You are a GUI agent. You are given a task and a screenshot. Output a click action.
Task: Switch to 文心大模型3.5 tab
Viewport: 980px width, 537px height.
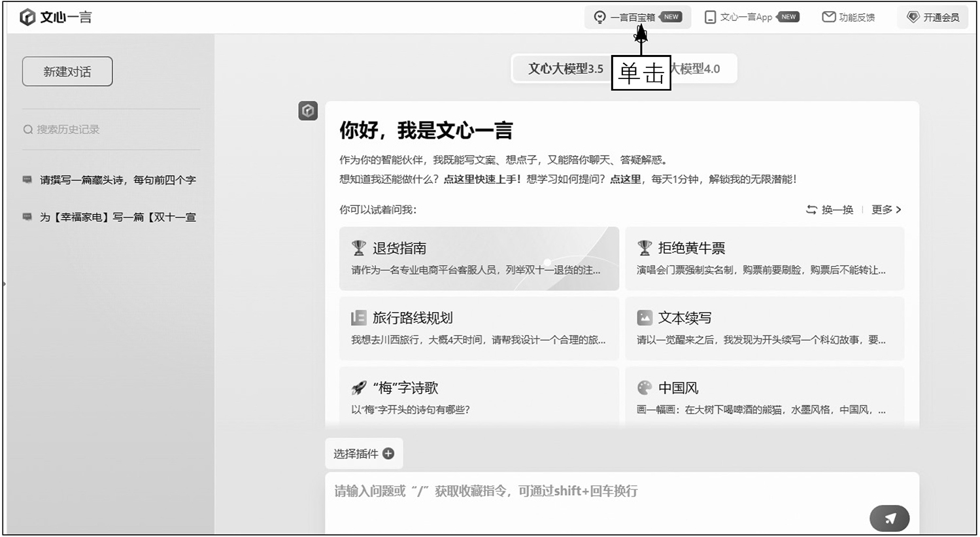point(566,69)
